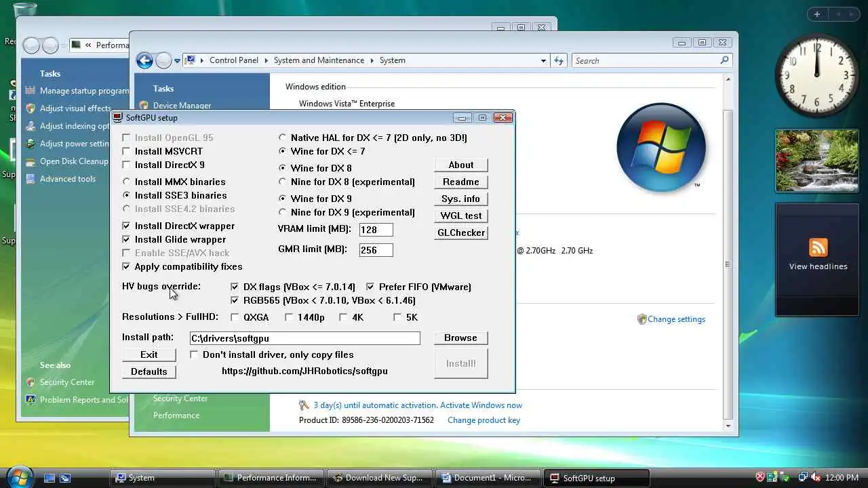Click the Security Center shield icon in Performance window
The height and width of the screenshot is (488, 868).
[x=30, y=382]
